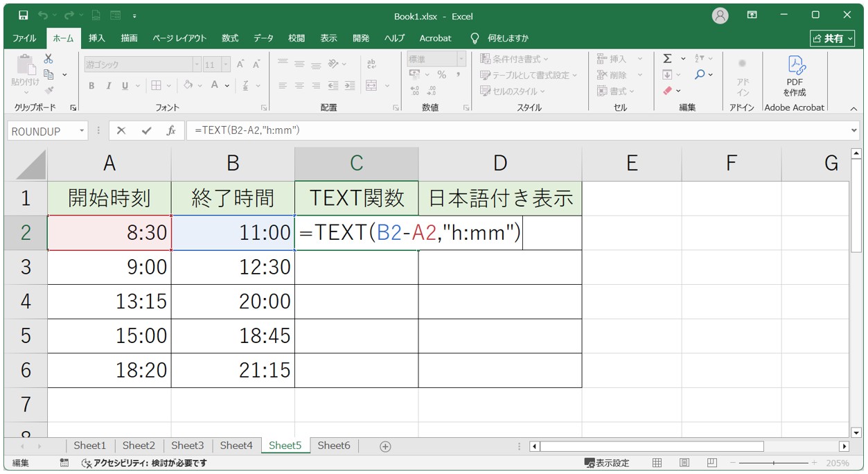
Task: Click the Increase indent icon
Action: point(350,86)
